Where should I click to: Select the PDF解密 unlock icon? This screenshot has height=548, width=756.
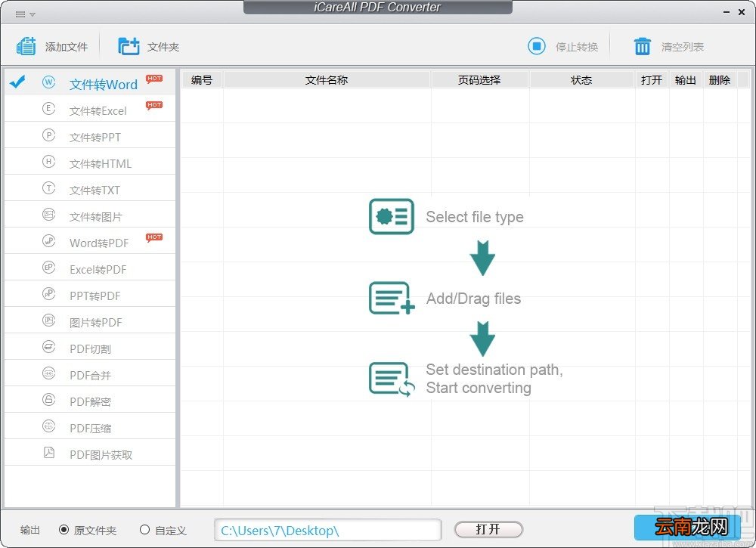[48, 400]
